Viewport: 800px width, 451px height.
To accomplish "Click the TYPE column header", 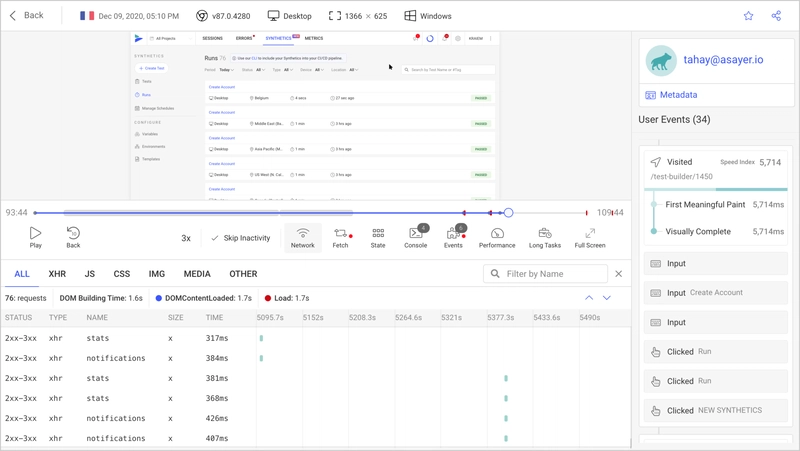I will [58, 317].
